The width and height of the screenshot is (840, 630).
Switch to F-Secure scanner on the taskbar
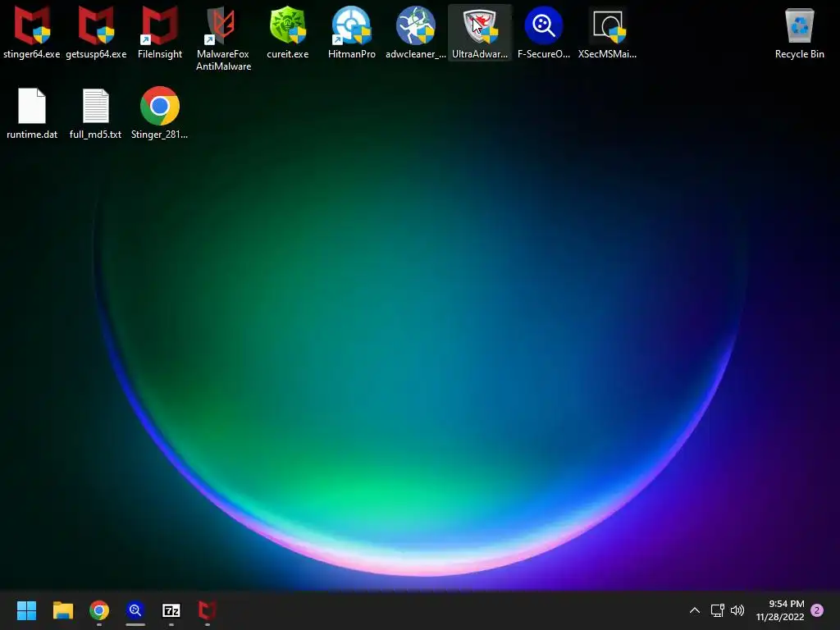pos(135,610)
